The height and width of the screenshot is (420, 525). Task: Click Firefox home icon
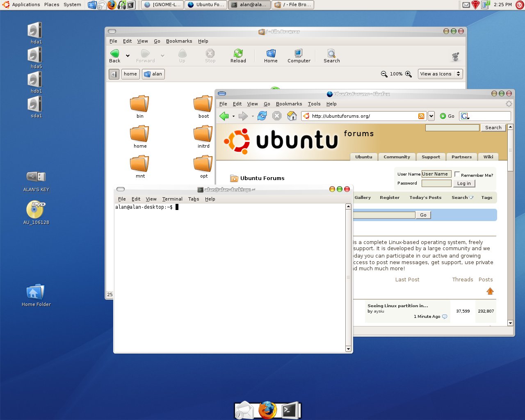point(292,116)
